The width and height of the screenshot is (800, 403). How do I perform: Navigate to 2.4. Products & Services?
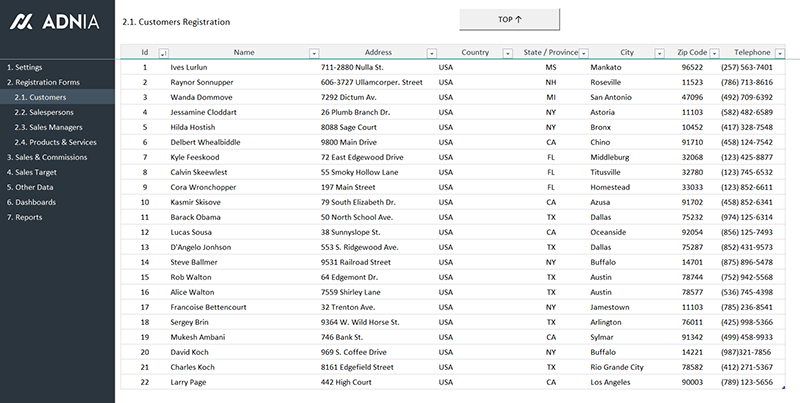click(x=56, y=142)
